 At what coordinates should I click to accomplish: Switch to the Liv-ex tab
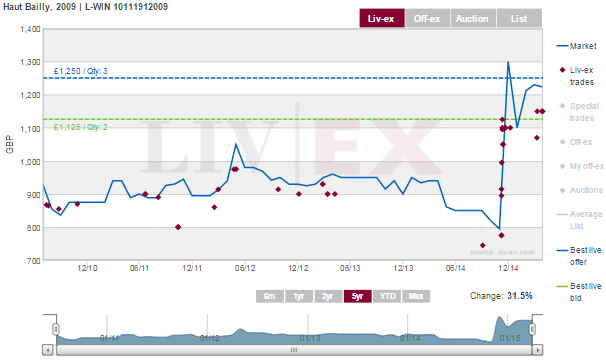coord(382,18)
